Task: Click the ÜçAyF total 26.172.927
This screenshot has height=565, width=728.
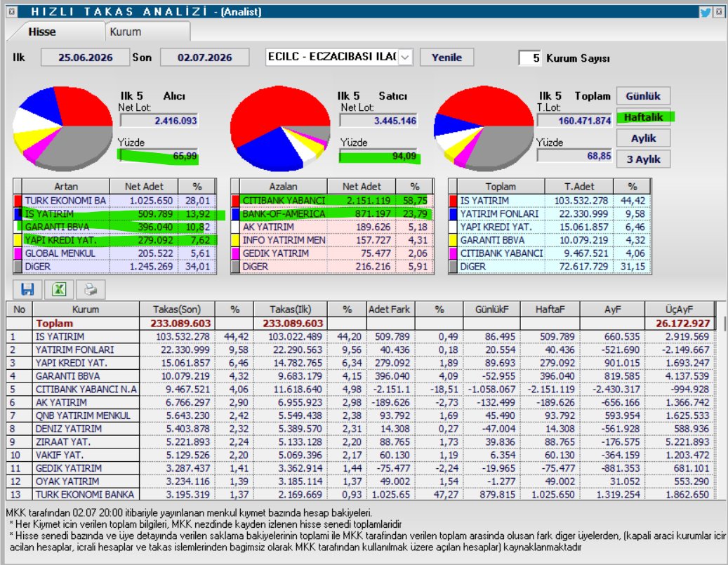Action: pyautogui.click(x=682, y=323)
